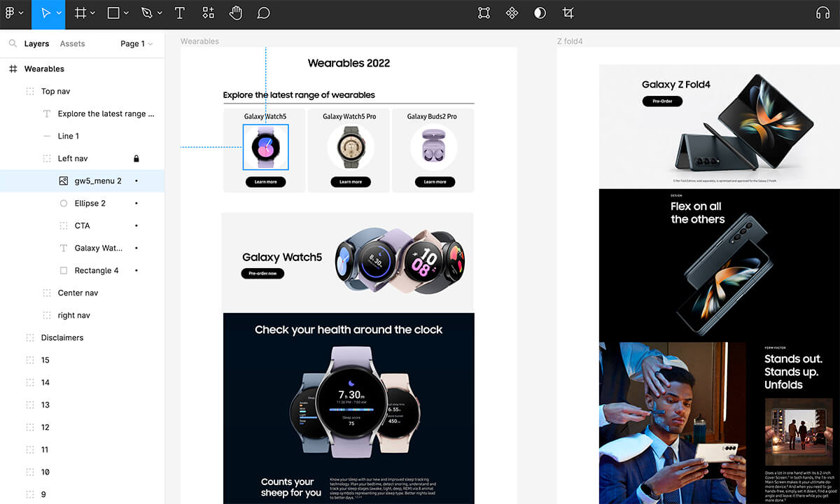Open the main menu dropdown arrow

coord(21,13)
